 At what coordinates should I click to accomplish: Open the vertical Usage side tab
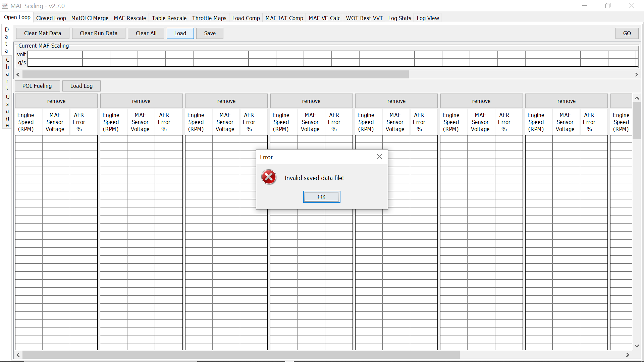click(x=7, y=111)
